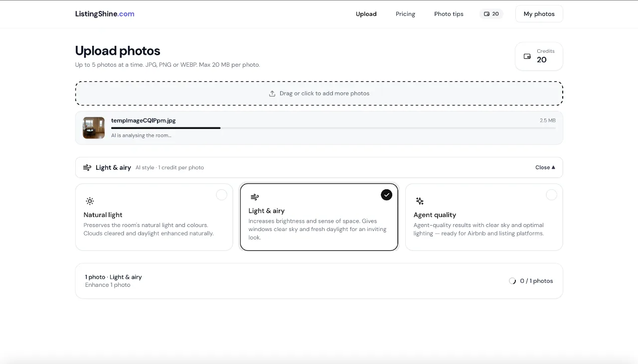Click the '1 photo · Light & airy' summary
This screenshot has width=638, height=364.
[x=114, y=277]
